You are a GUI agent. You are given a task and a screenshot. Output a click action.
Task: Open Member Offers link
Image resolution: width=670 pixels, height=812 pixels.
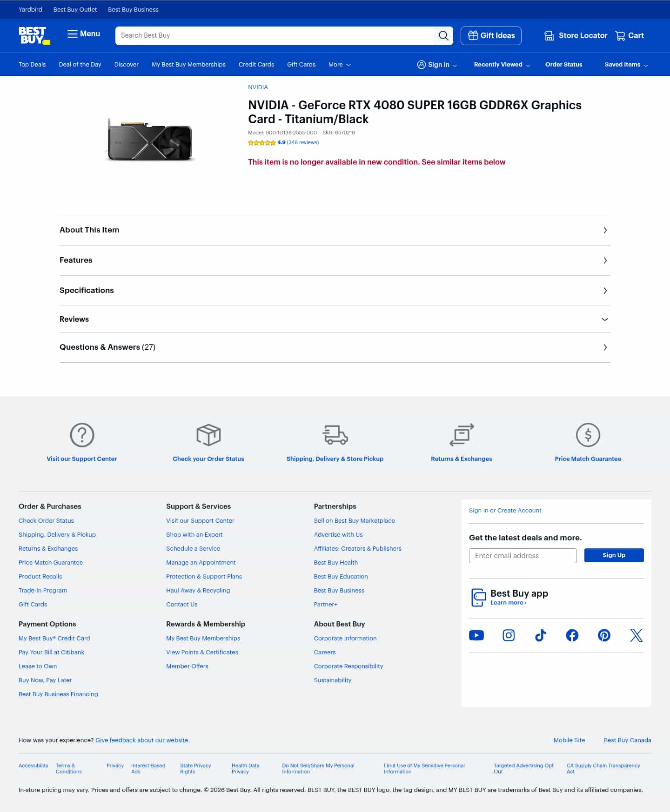pos(187,666)
